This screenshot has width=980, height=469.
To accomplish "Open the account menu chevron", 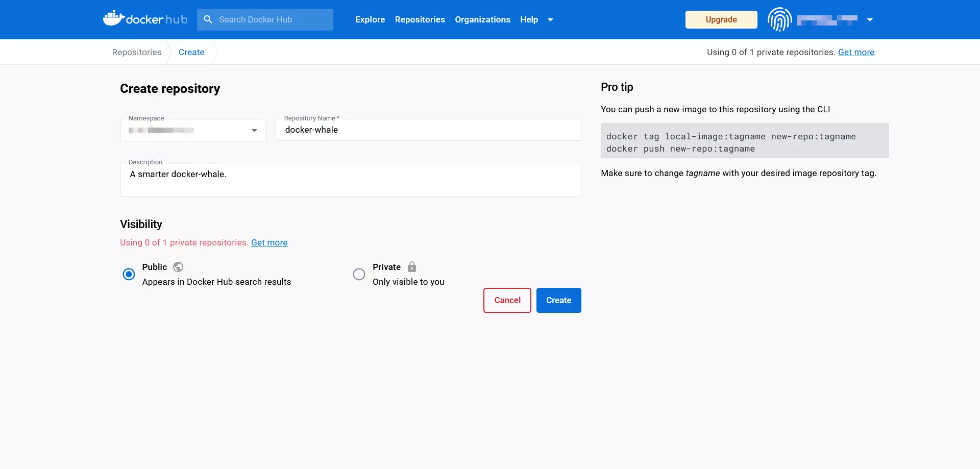I will [x=869, y=20].
